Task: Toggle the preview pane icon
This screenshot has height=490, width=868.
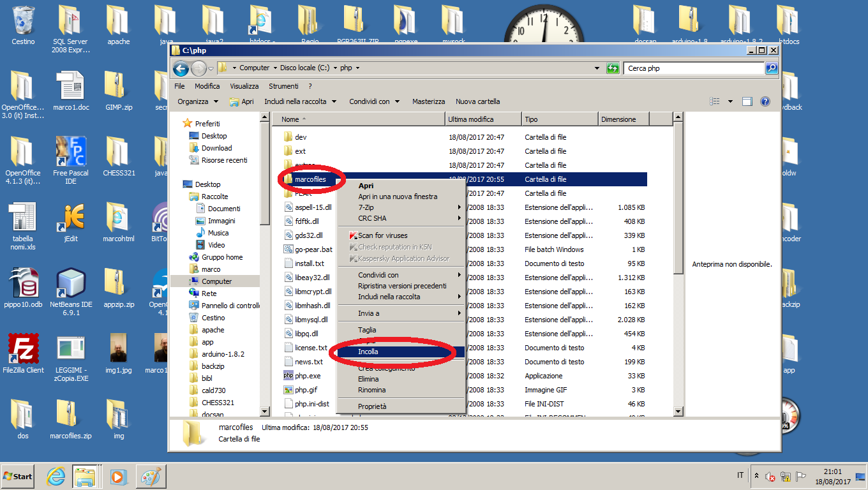Action: coord(747,101)
